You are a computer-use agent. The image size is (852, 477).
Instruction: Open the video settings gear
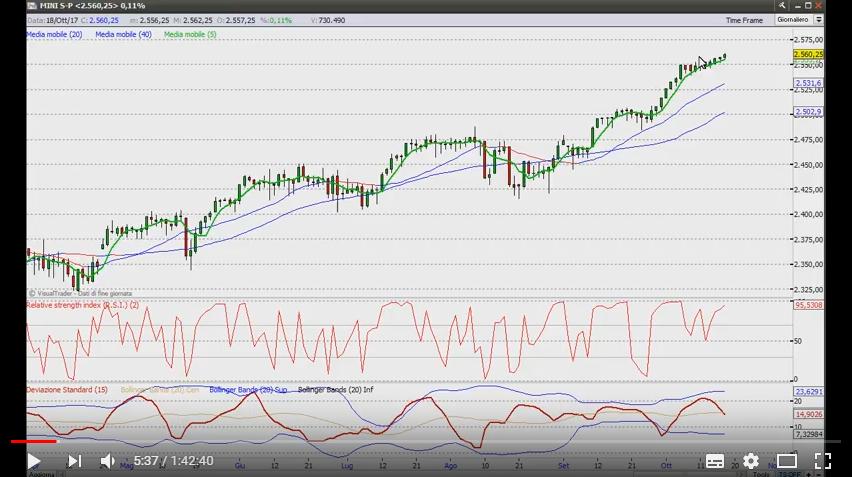click(751, 461)
